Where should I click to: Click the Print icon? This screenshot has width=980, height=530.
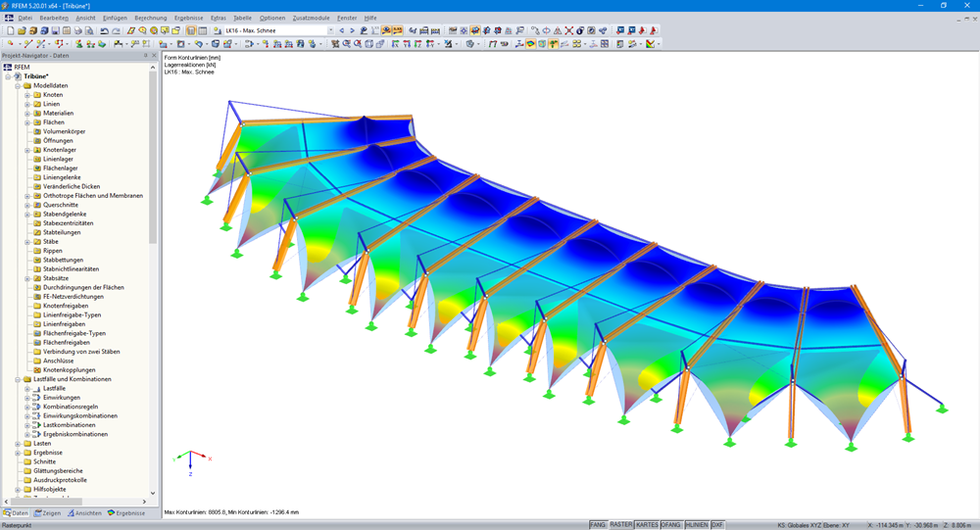(78, 30)
